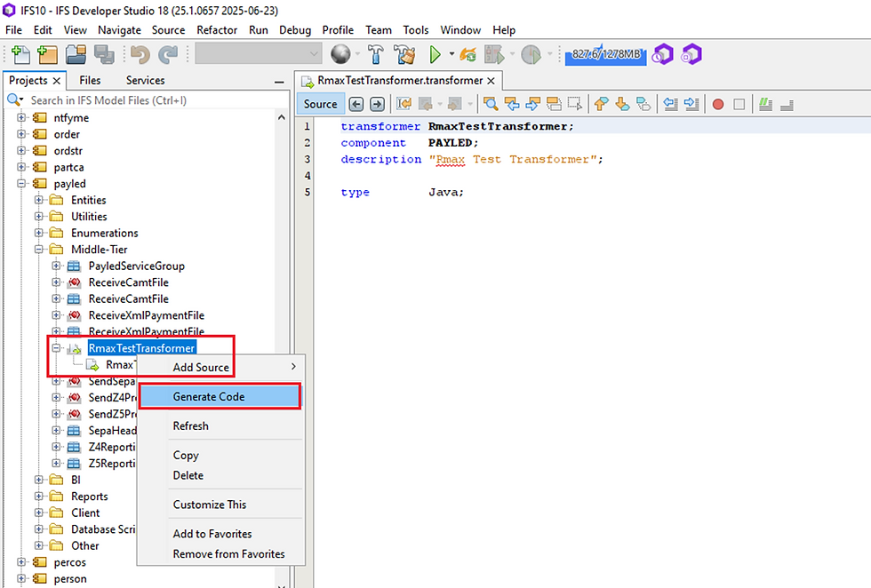Click the Apply Code Changes icon

[x=468, y=54]
